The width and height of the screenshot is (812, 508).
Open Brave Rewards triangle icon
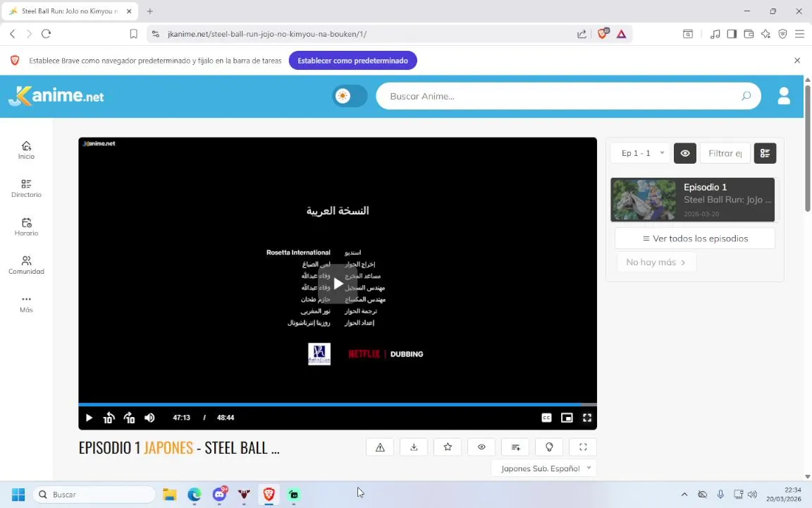622,34
